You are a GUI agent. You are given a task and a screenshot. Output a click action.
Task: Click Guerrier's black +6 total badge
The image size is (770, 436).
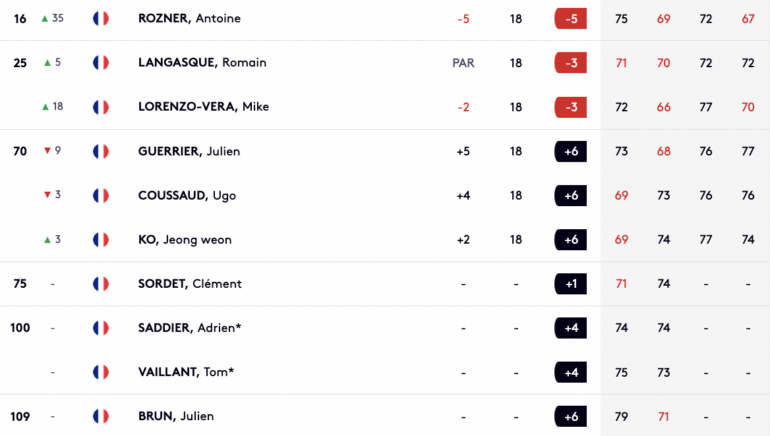tap(570, 151)
